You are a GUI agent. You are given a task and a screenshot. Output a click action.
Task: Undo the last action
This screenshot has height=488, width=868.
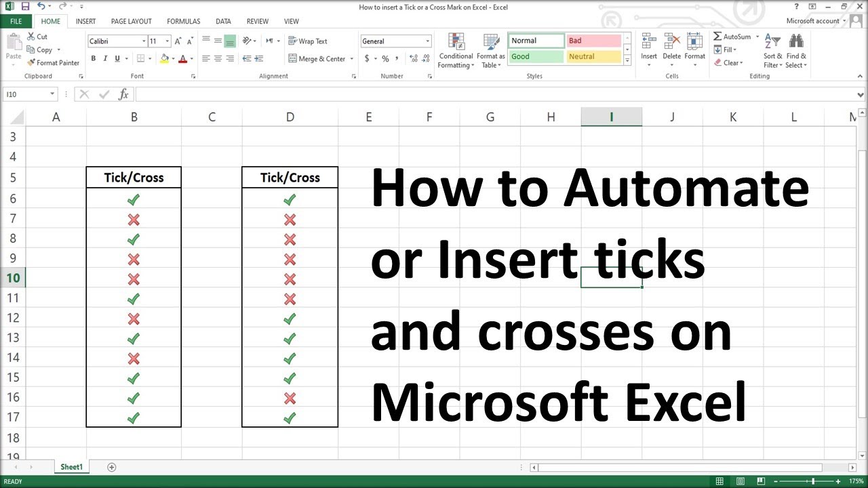(x=41, y=6)
